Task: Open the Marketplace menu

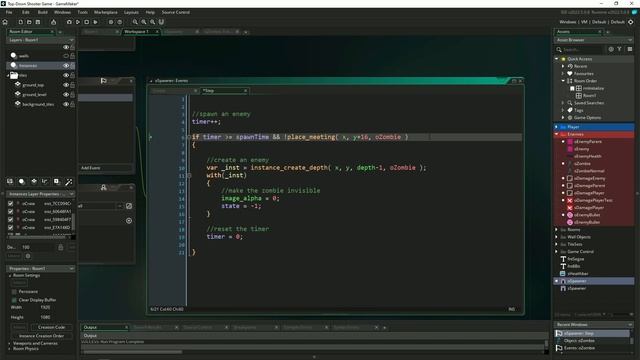Action: click(x=106, y=12)
